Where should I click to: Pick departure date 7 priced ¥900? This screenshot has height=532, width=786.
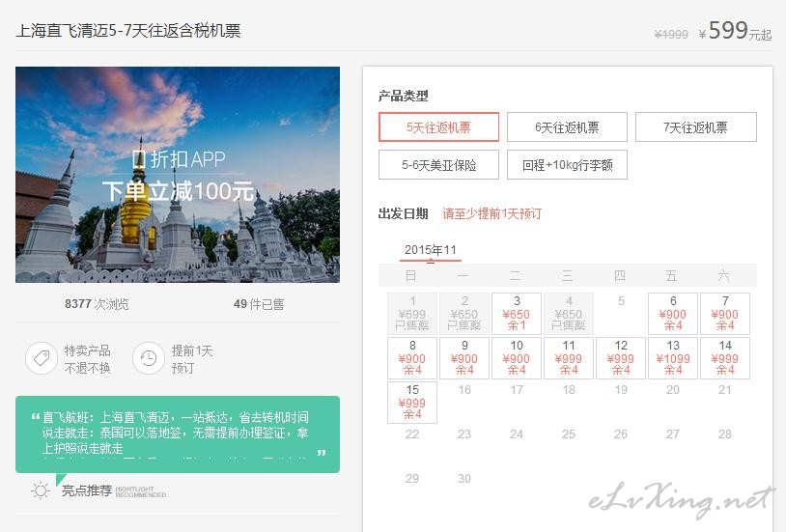725,314
